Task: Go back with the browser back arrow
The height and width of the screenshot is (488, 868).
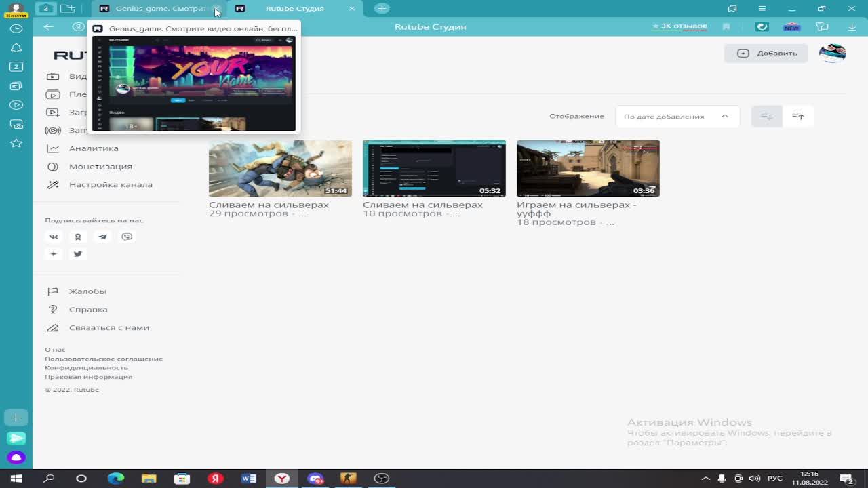Action: click(49, 26)
